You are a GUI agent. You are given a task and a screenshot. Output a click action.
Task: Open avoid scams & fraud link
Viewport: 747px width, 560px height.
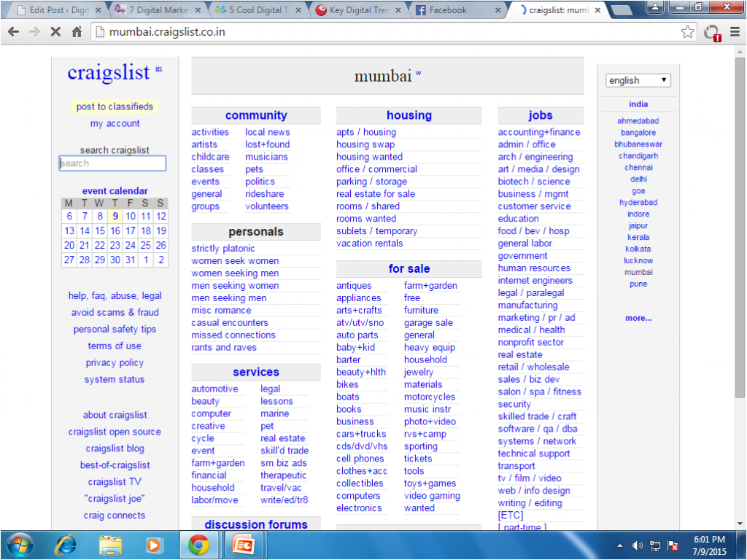click(x=115, y=312)
